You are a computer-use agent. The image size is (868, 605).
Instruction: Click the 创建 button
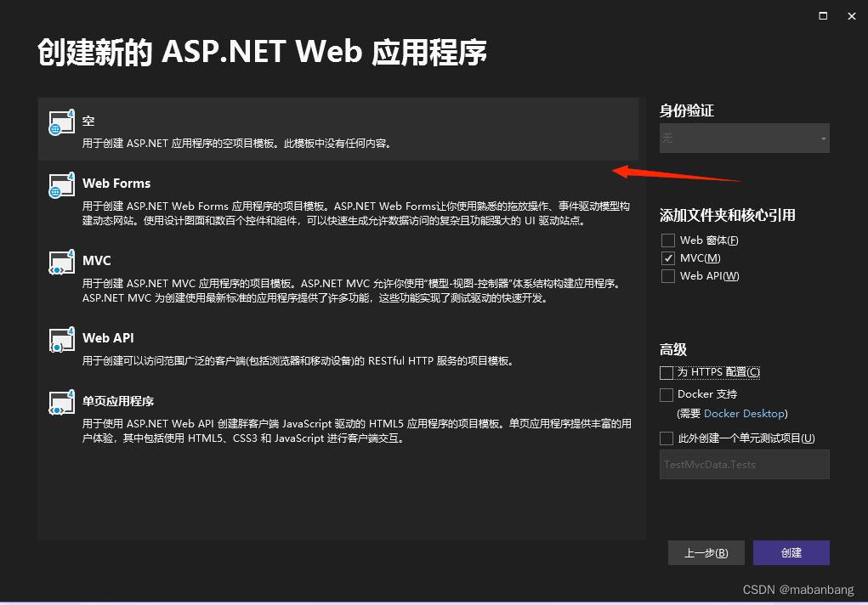(791, 552)
